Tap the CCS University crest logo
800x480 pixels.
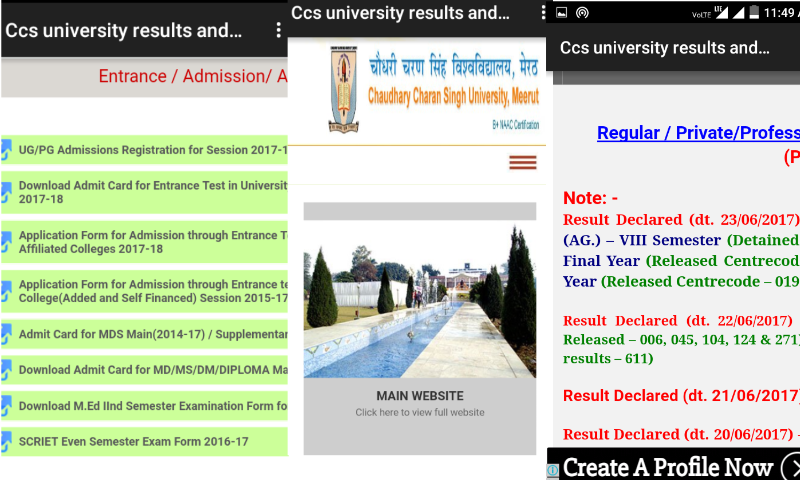(344, 89)
